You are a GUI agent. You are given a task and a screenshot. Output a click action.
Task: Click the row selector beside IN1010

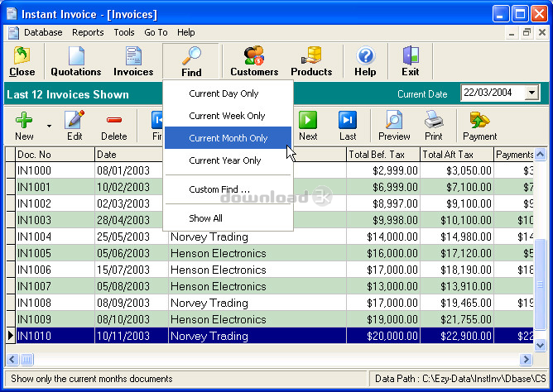tap(11, 336)
